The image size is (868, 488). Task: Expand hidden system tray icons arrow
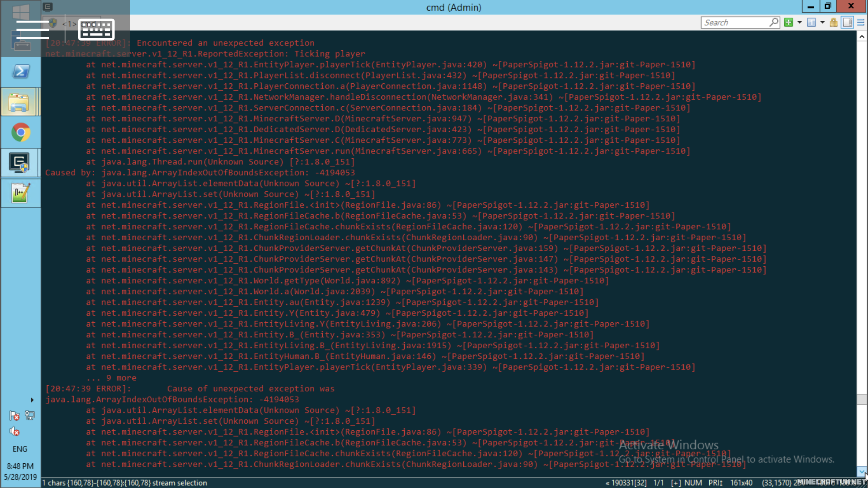pos(32,400)
